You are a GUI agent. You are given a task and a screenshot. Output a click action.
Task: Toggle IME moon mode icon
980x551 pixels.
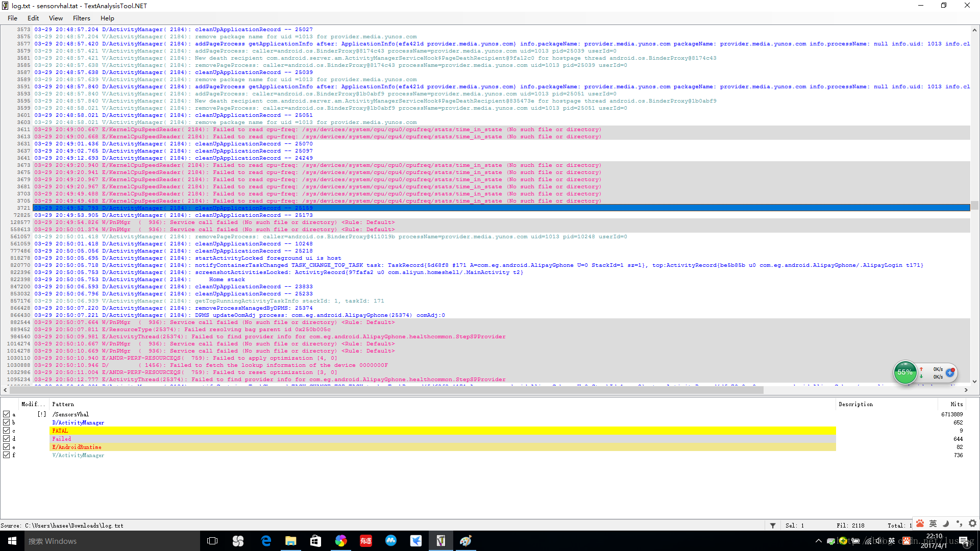click(946, 523)
